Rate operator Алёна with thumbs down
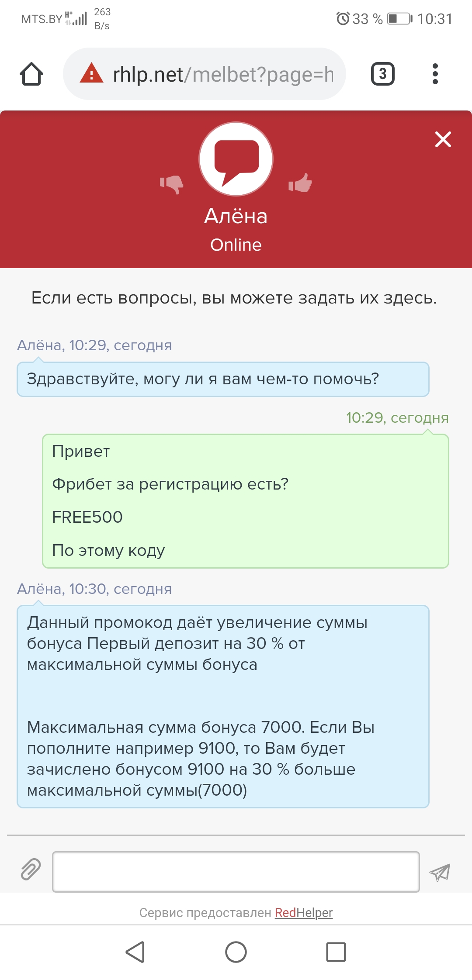The image size is (472, 980). pyautogui.click(x=172, y=184)
